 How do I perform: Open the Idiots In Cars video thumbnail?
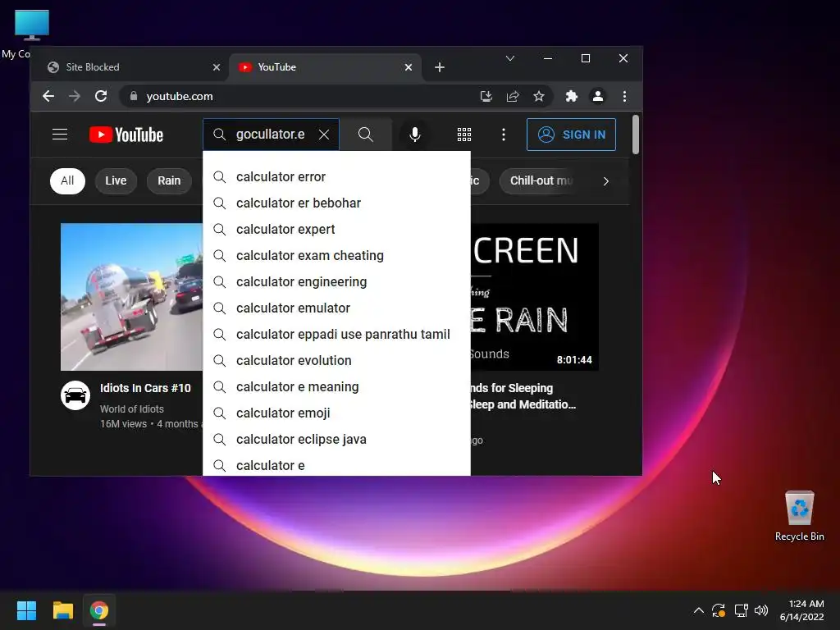click(x=132, y=297)
